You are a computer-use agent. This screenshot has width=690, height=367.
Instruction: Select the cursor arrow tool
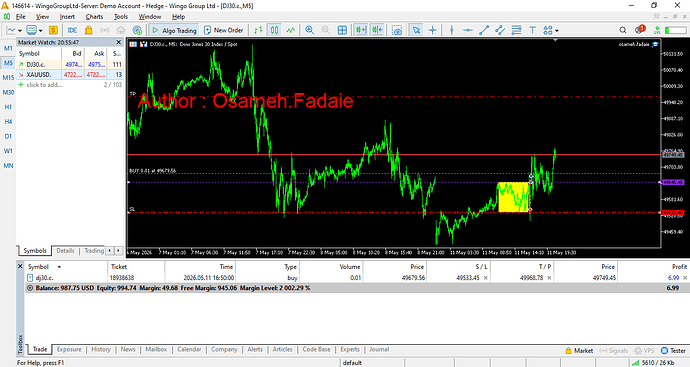coord(416,30)
